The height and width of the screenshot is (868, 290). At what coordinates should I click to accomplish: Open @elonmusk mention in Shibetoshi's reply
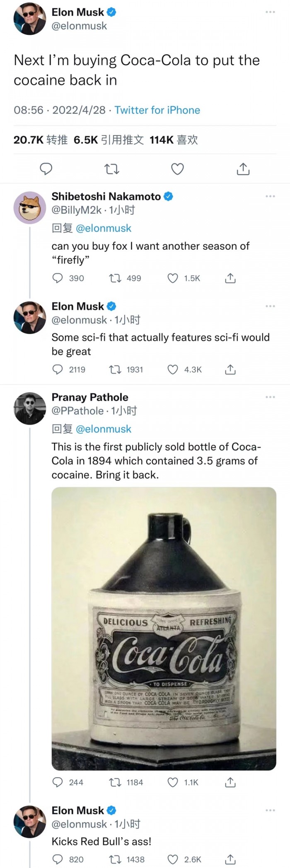click(x=104, y=229)
